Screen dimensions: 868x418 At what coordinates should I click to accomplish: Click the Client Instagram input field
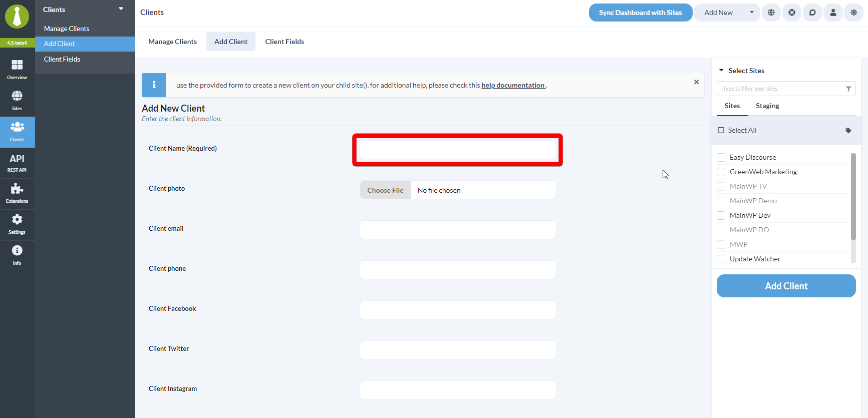click(458, 390)
